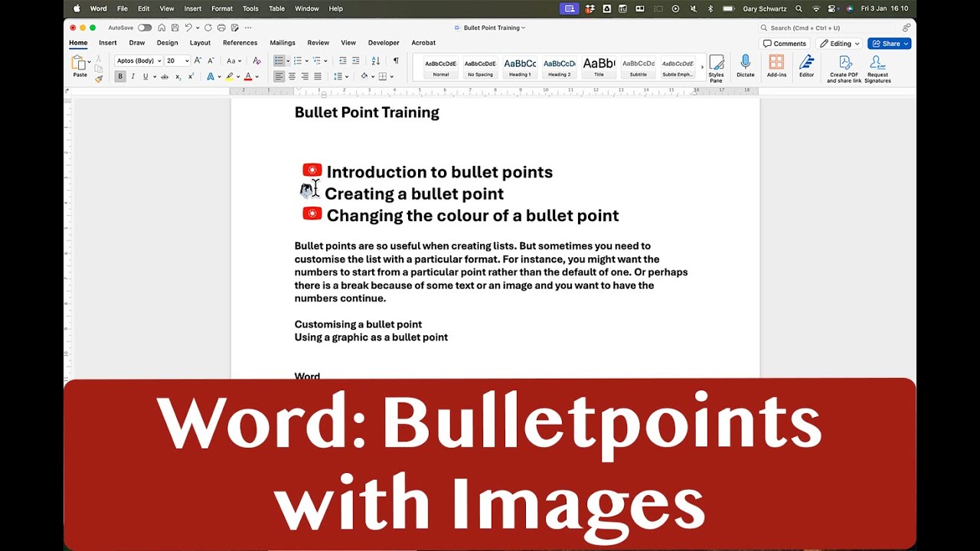The image size is (980, 551).
Task: Open the Font Color swatch
Action: coord(247,77)
